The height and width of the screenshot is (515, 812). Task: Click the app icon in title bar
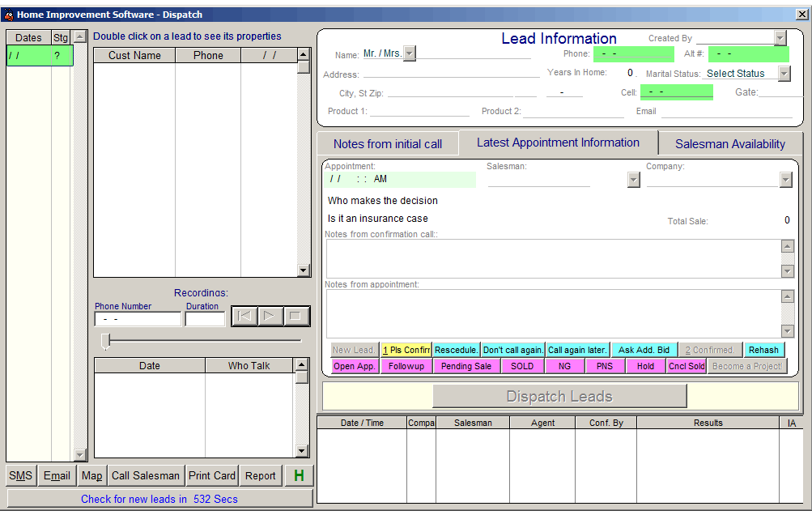[8, 15]
